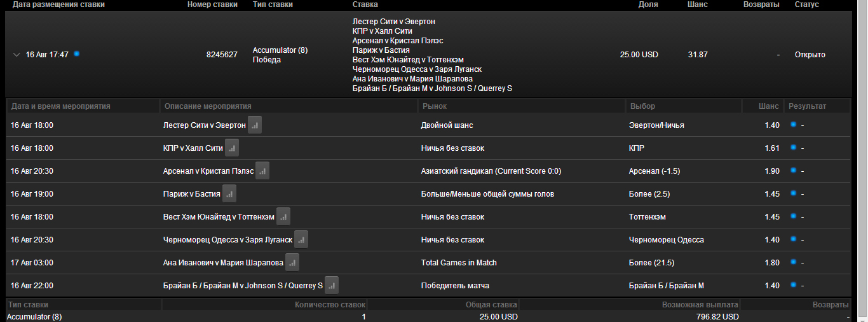
Task: Click 16 Авг 22:00 event time
Action: tap(32, 286)
